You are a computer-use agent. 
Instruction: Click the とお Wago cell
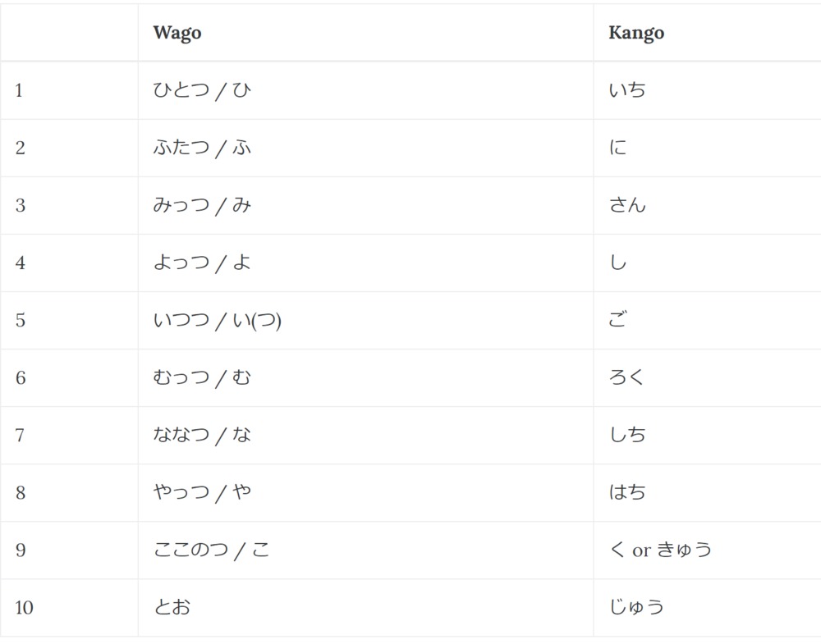(x=172, y=607)
